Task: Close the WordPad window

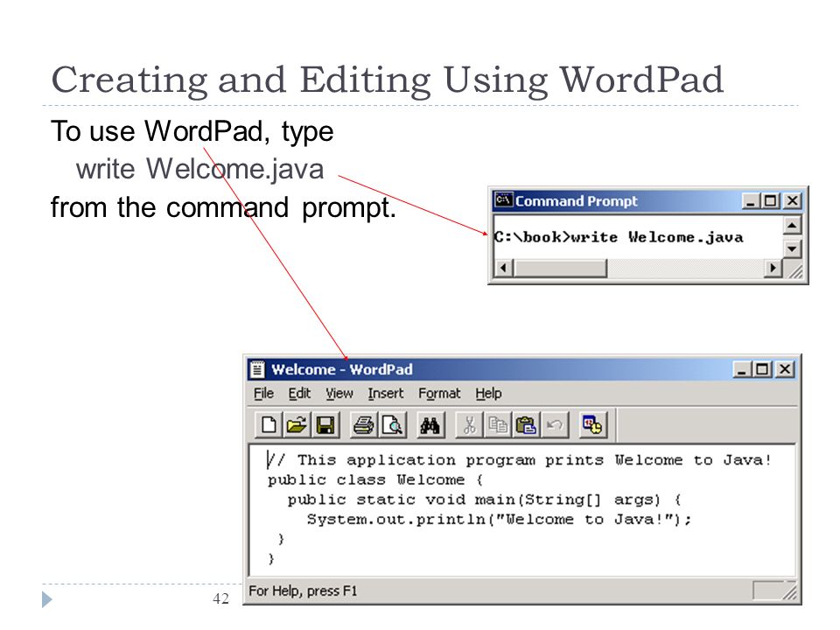Action: click(x=785, y=369)
